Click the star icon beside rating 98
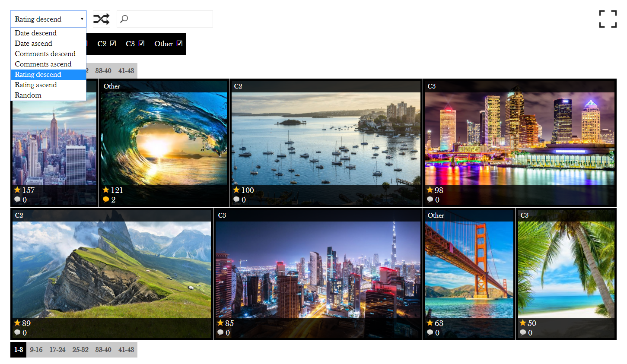 click(430, 190)
